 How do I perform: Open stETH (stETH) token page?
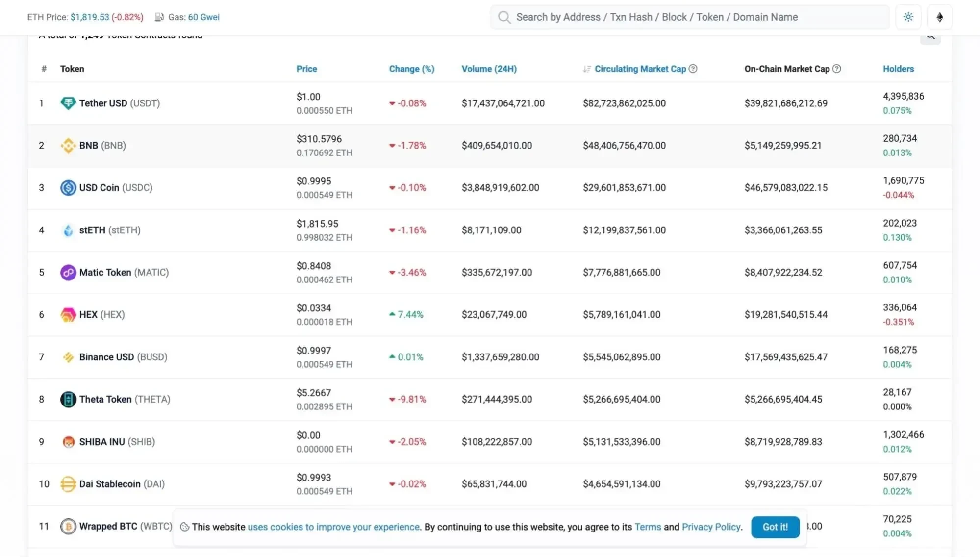tap(110, 230)
